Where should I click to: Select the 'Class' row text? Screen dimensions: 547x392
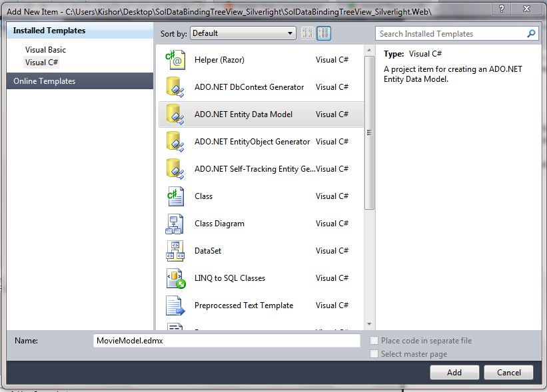point(203,196)
